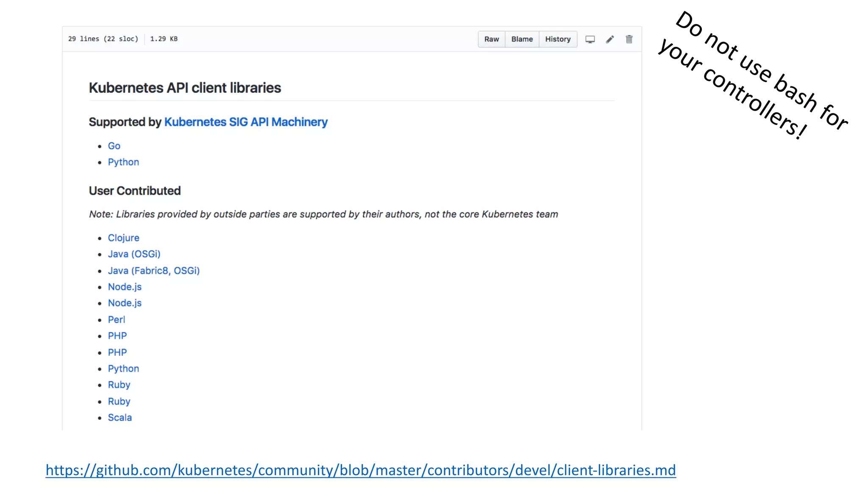The width and height of the screenshot is (868, 488).
Task: Open the Perl client link
Action: click(x=117, y=320)
